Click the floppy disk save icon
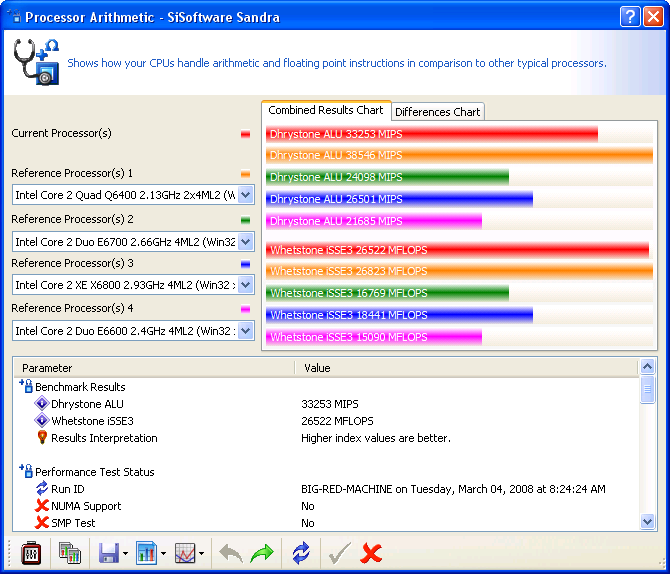Image resolution: width=670 pixels, height=574 pixels. click(109, 553)
